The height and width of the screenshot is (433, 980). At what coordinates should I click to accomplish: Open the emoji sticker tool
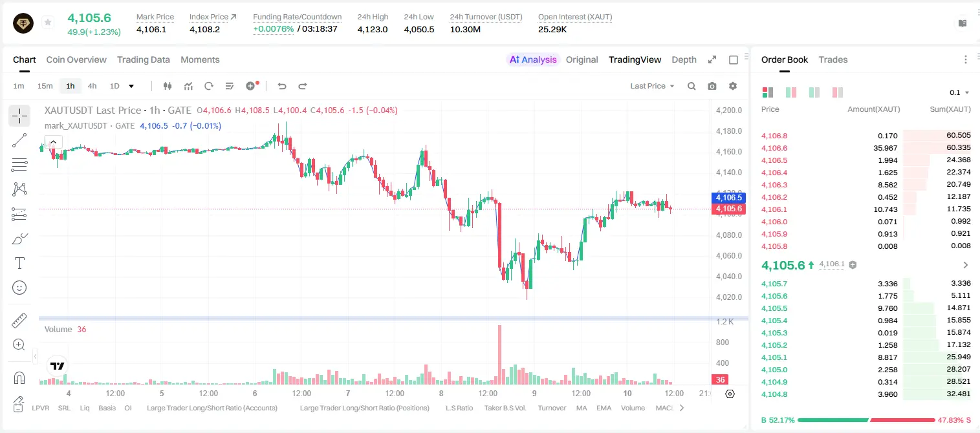point(19,288)
